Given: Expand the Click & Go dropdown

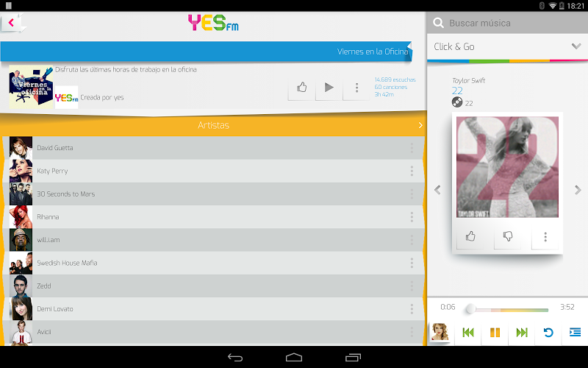Looking at the screenshot, I should click(x=576, y=46).
